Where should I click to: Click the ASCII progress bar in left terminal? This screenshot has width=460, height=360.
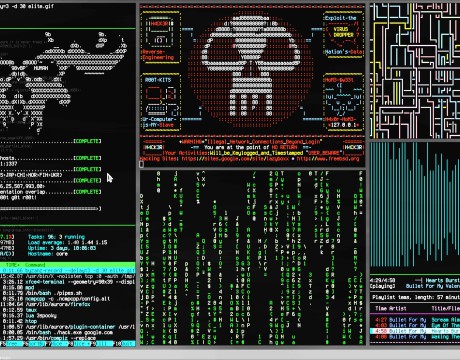point(50,209)
